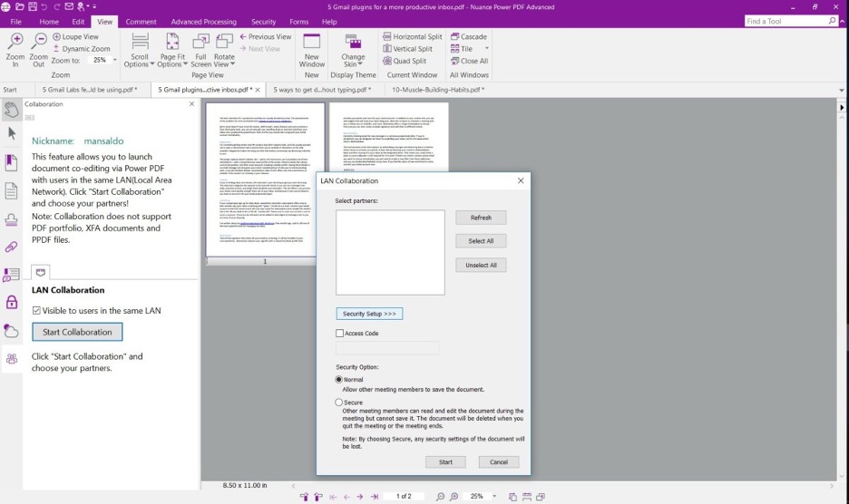
Task: Switch to 10-Muscle-Building-Habits.pdf document tab
Action: 437,90
